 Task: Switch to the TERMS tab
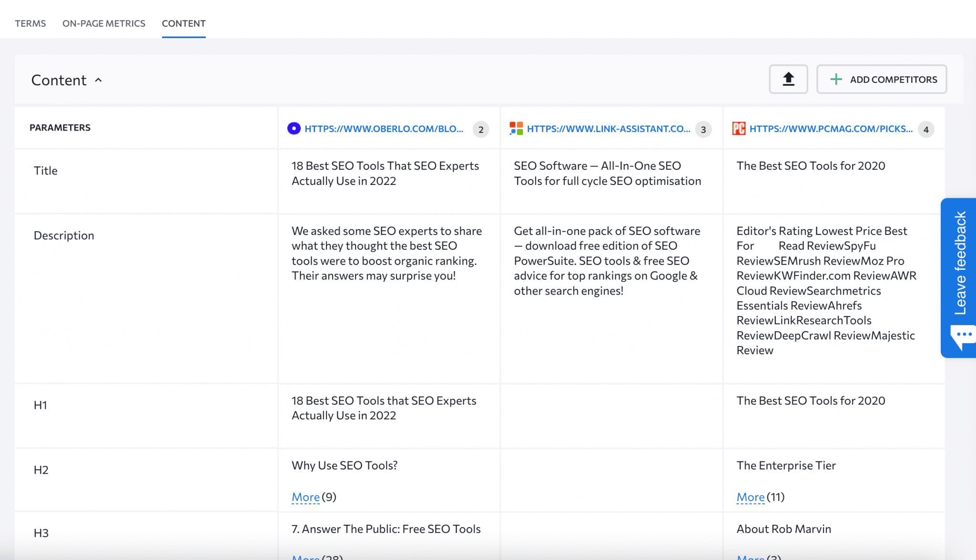pos(30,23)
